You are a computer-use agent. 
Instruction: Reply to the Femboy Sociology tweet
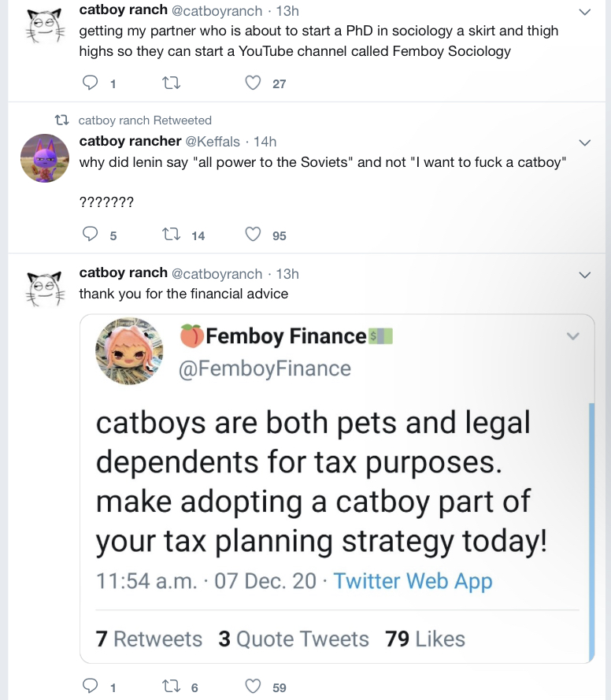91,83
